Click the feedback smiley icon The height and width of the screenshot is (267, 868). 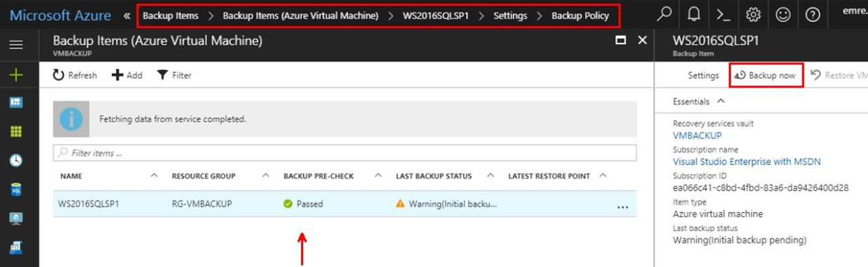point(783,15)
